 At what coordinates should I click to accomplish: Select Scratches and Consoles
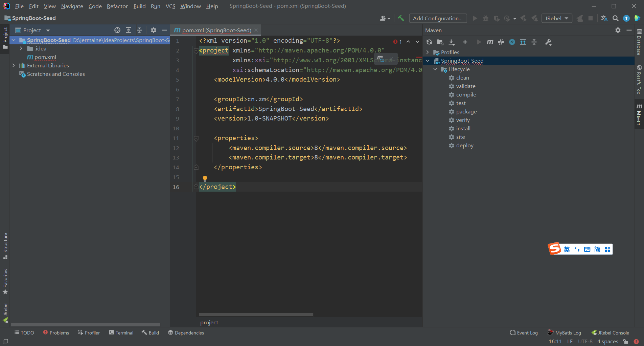coord(56,74)
